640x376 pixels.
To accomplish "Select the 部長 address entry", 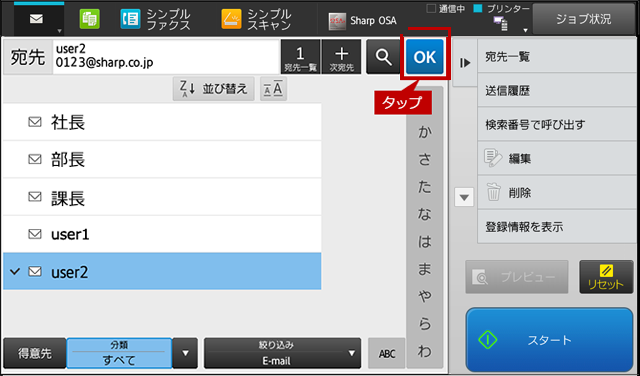I will pyautogui.click(x=162, y=159).
